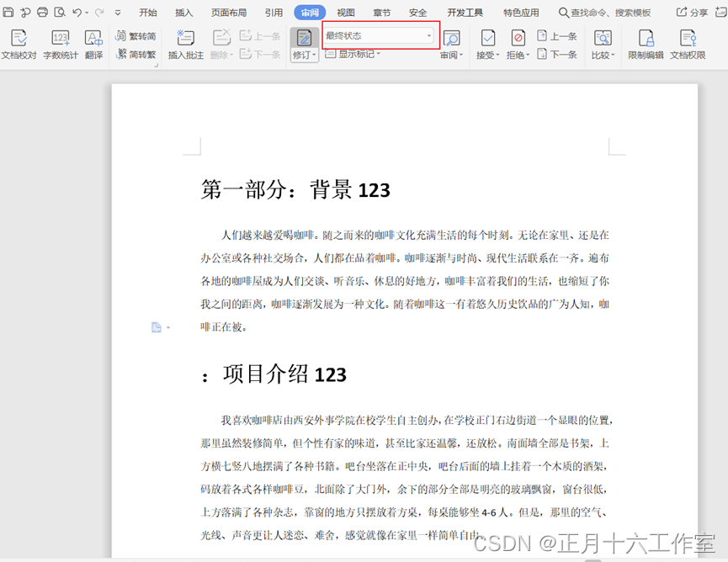
Task: Go to next comment 下一条
Action: pyautogui.click(x=260, y=55)
